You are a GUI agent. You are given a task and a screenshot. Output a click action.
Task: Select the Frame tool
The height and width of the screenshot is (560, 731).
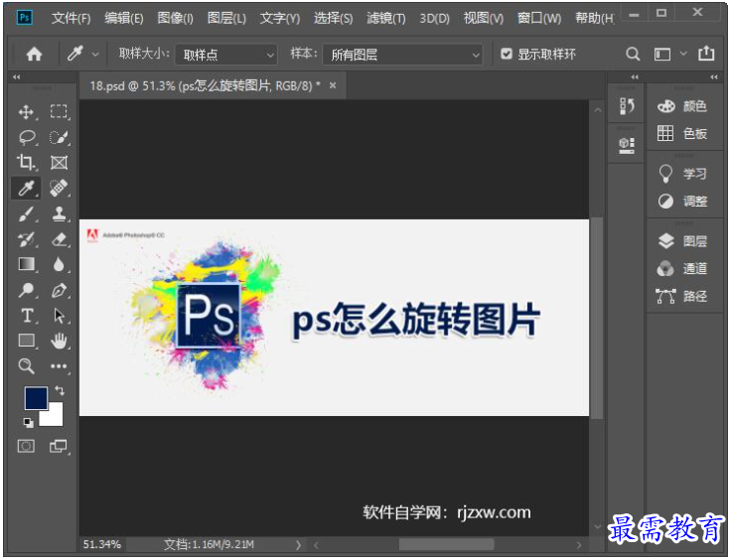tap(59, 163)
